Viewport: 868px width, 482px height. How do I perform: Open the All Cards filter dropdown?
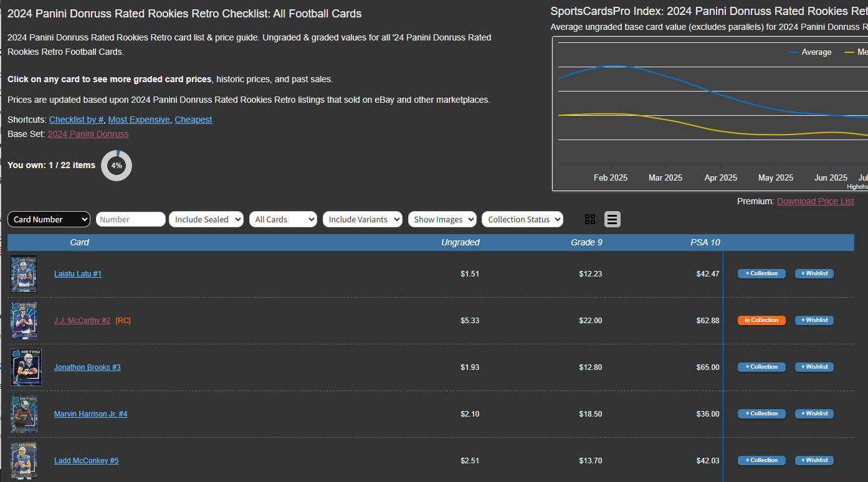[283, 219]
